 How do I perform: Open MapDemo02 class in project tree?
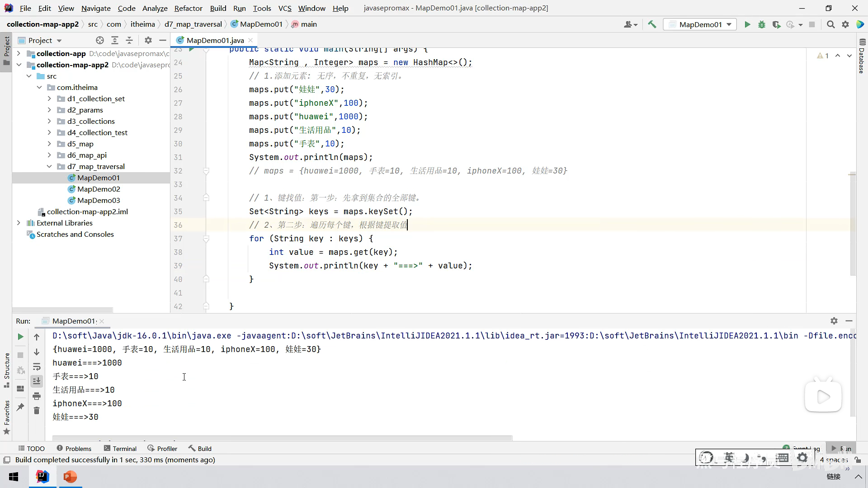tap(99, 189)
